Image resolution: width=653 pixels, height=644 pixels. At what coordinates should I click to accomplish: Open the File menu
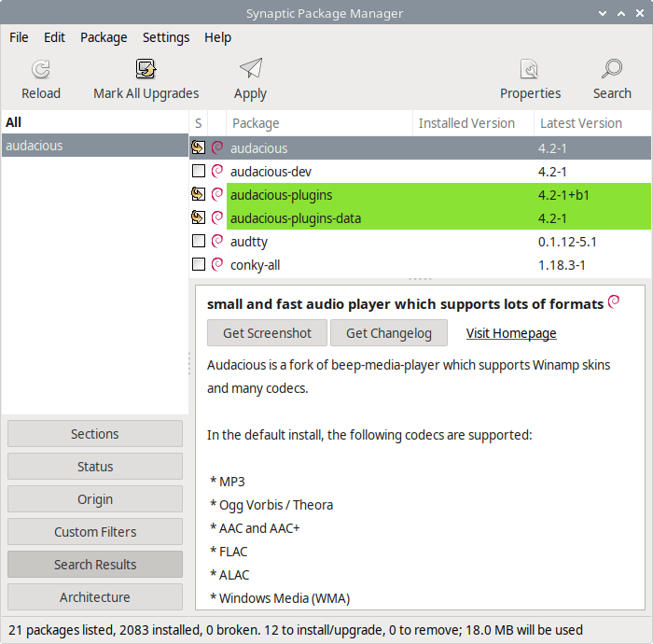tap(19, 37)
